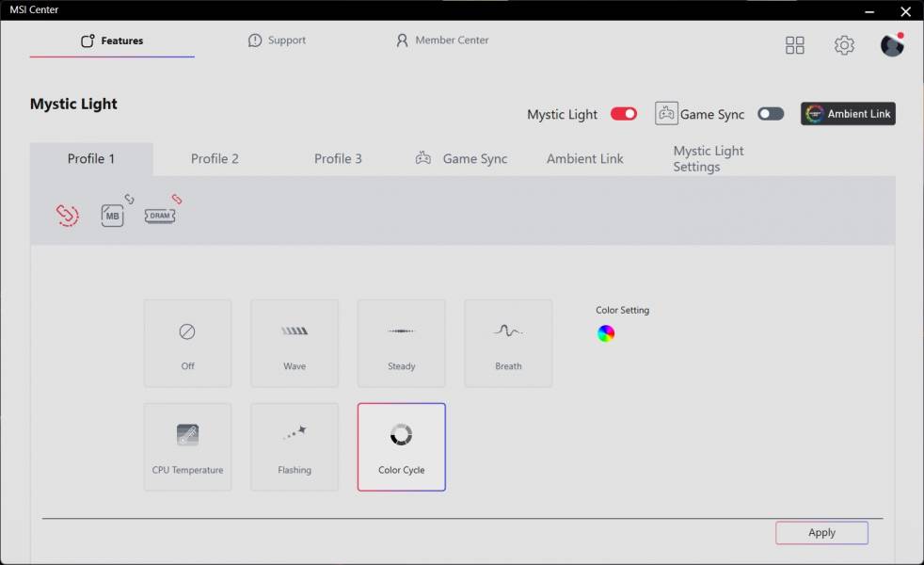Select the Profile 1 tab
This screenshot has width=924, height=565.
coord(91,158)
